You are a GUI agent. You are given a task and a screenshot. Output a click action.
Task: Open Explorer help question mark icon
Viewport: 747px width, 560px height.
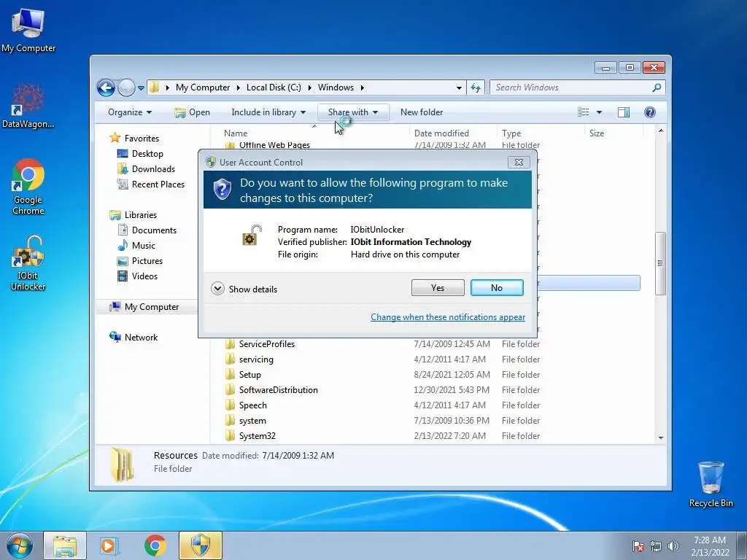point(649,112)
